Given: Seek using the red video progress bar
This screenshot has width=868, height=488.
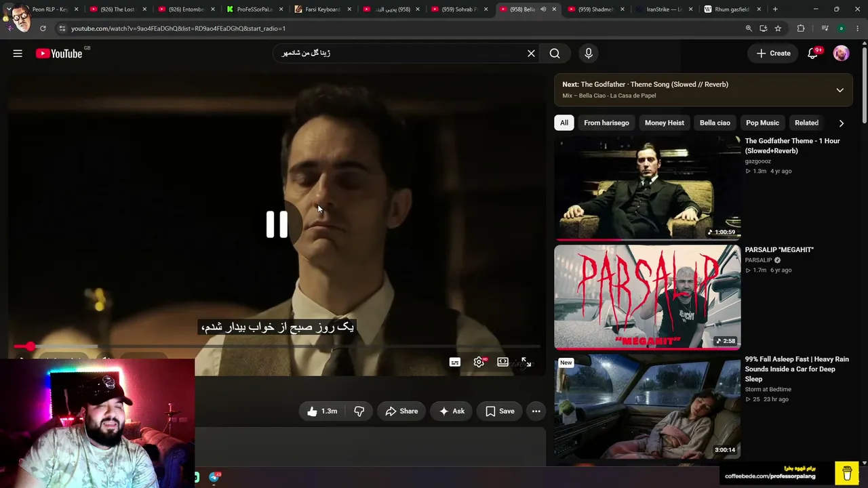Looking at the screenshot, I should click(x=277, y=346).
